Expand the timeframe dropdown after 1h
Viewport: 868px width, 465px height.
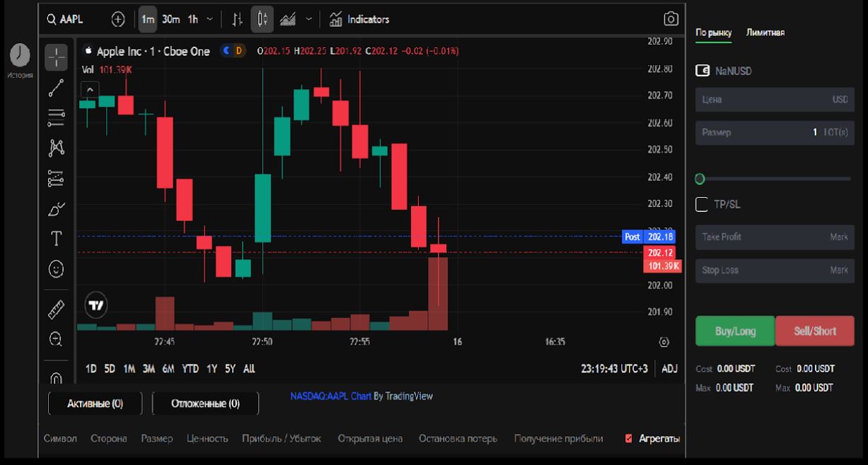pyautogui.click(x=209, y=19)
